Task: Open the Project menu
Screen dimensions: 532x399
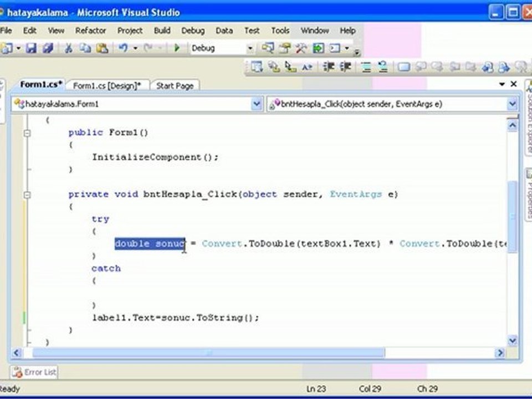Action: [130, 30]
